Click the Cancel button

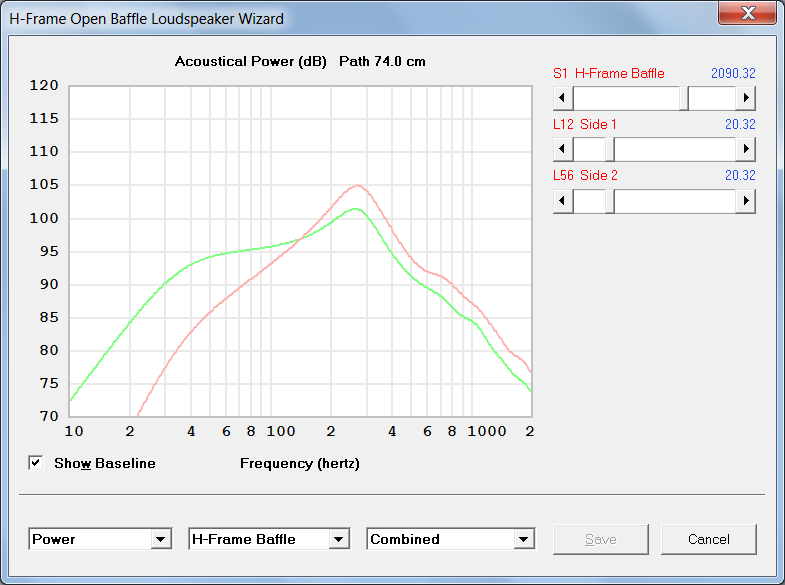click(x=708, y=539)
